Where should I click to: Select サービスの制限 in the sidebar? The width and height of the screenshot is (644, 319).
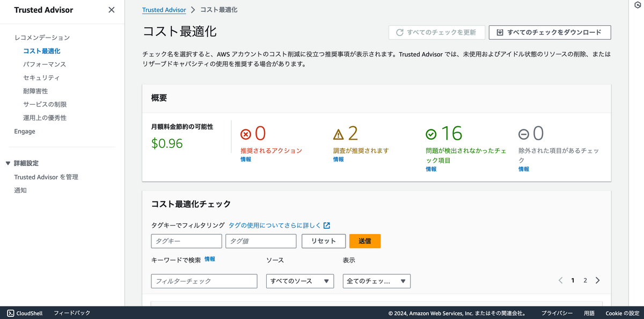point(45,105)
